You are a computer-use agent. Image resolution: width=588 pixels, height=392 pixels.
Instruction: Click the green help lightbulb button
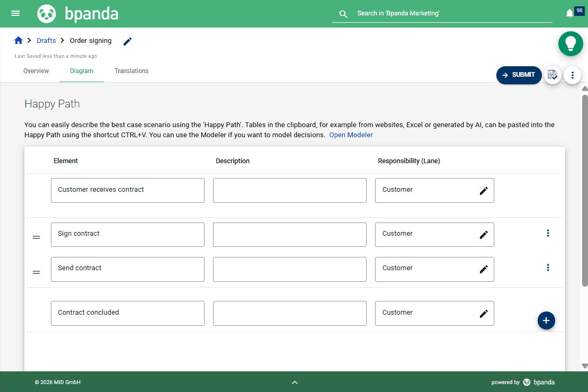click(x=571, y=43)
